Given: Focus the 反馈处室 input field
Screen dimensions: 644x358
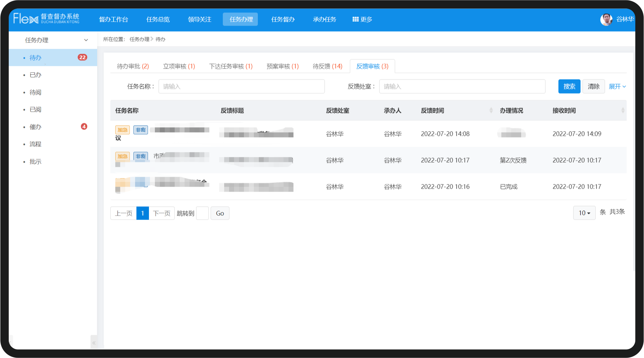Looking at the screenshot, I should [x=462, y=87].
